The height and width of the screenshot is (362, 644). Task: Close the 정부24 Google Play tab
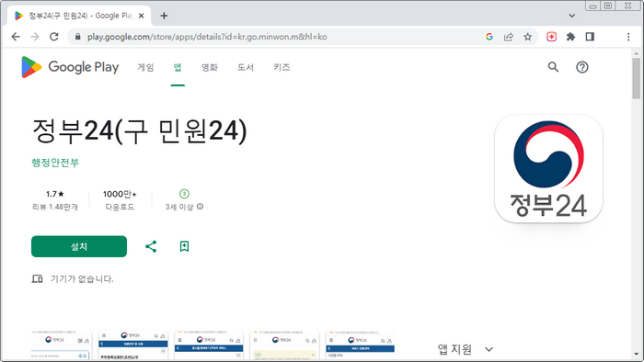coord(142,16)
